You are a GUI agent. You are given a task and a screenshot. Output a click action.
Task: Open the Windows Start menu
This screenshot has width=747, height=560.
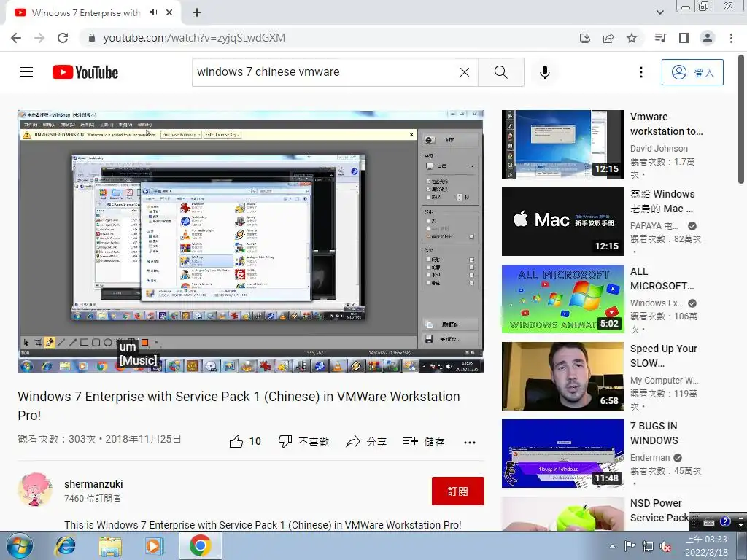coord(20,545)
